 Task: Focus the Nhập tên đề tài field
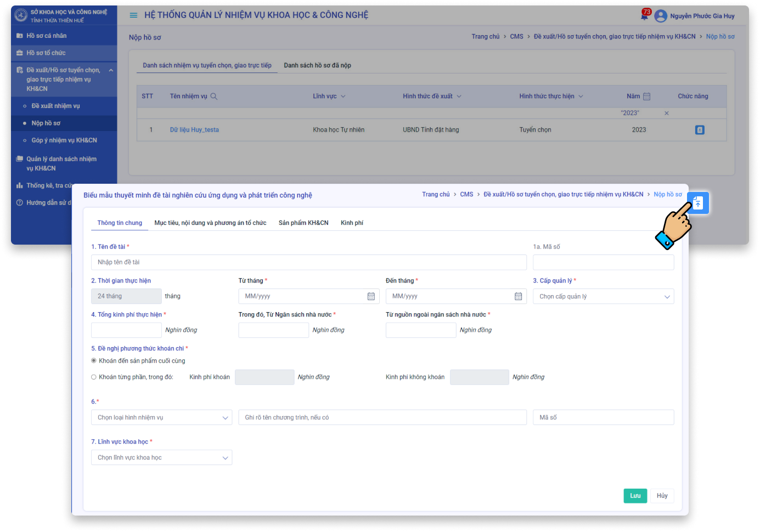click(x=309, y=262)
